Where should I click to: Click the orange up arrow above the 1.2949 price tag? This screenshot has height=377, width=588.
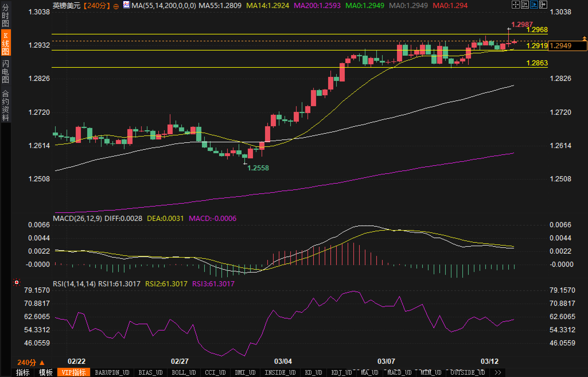(x=584, y=38)
